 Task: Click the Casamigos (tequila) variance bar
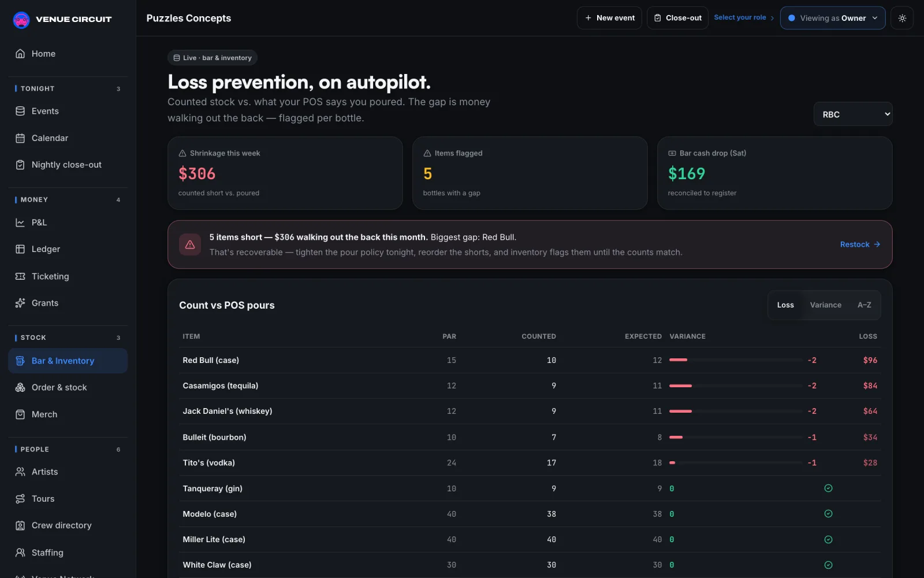pyautogui.click(x=735, y=386)
